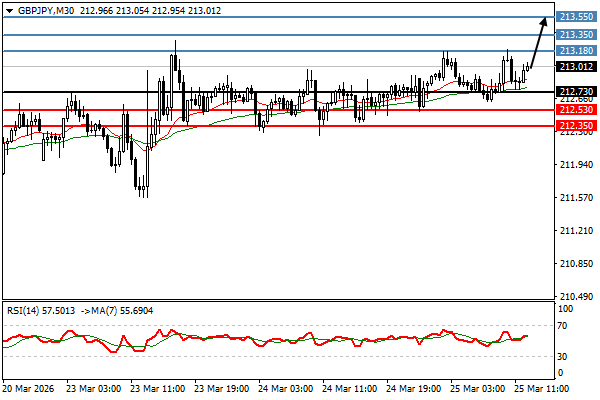Click the 20 Mar 2026 date label

30,386
